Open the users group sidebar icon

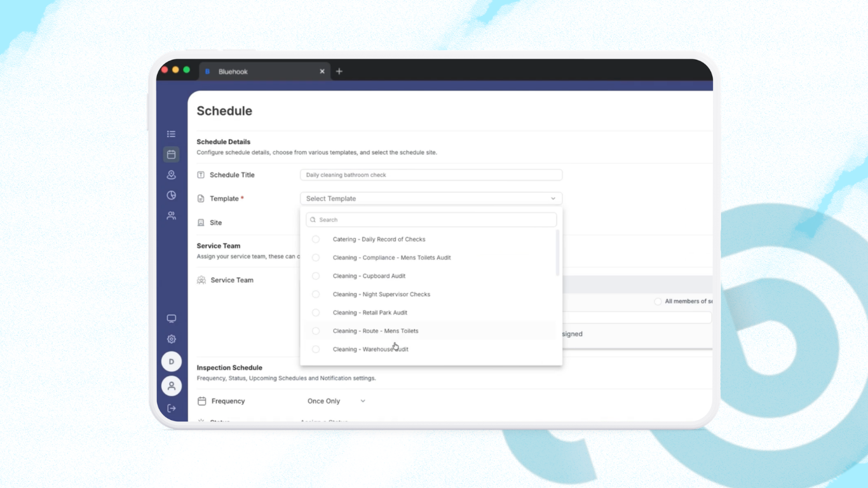click(x=171, y=215)
